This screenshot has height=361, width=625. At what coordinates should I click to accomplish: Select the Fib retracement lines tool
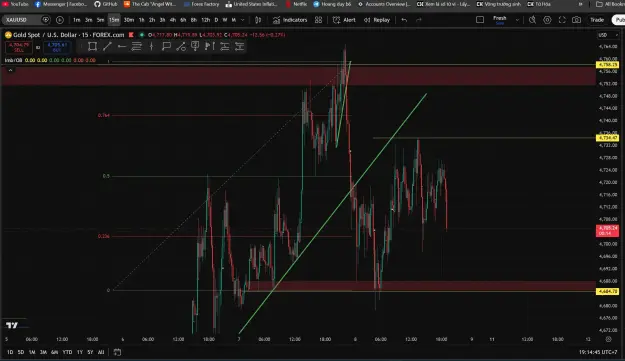point(136,47)
